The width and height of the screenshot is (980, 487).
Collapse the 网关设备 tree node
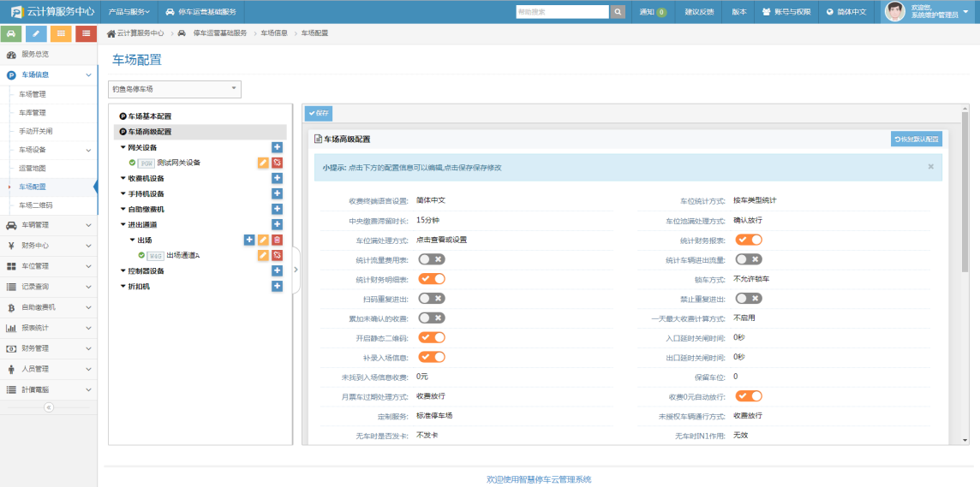[123, 147]
